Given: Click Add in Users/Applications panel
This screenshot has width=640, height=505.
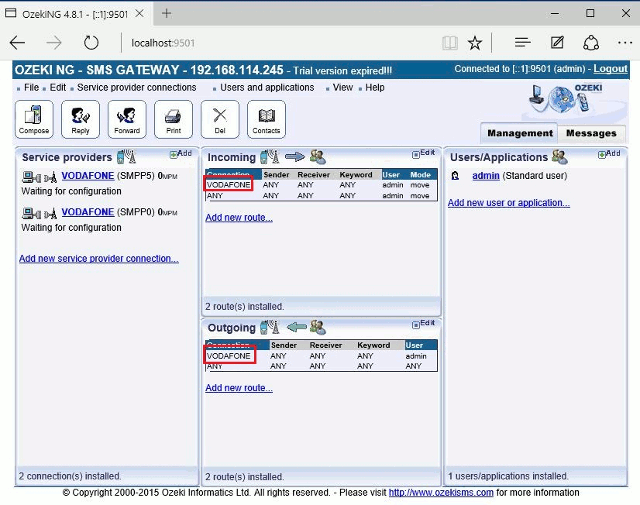Looking at the screenshot, I should 609,154.
